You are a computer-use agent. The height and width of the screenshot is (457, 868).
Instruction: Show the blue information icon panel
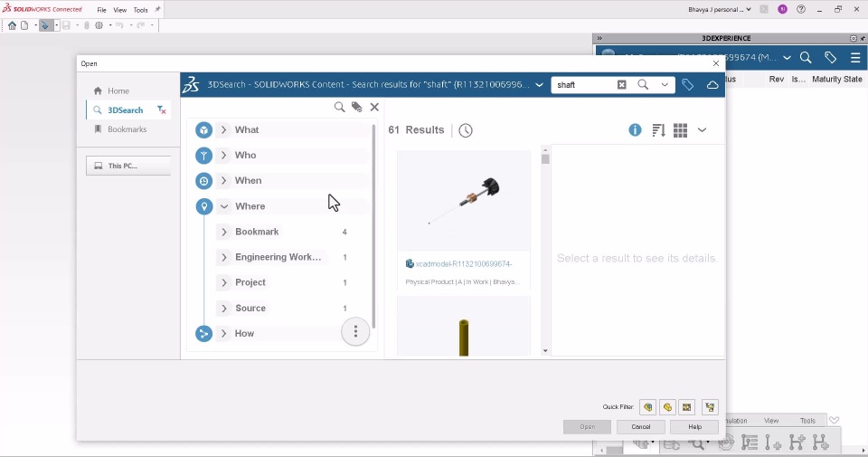pos(635,129)
